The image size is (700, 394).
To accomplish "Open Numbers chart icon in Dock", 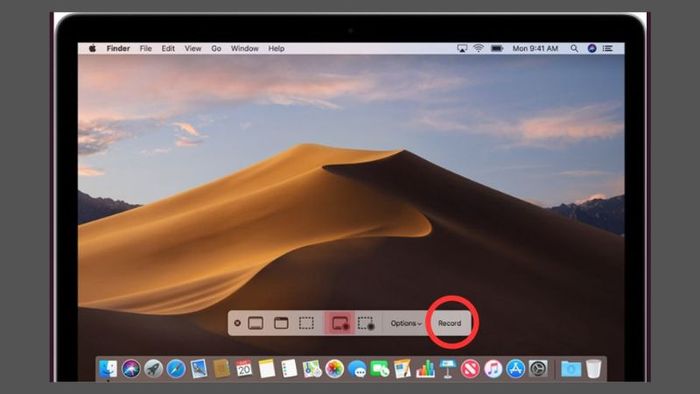I will click(x=425, y=369).
